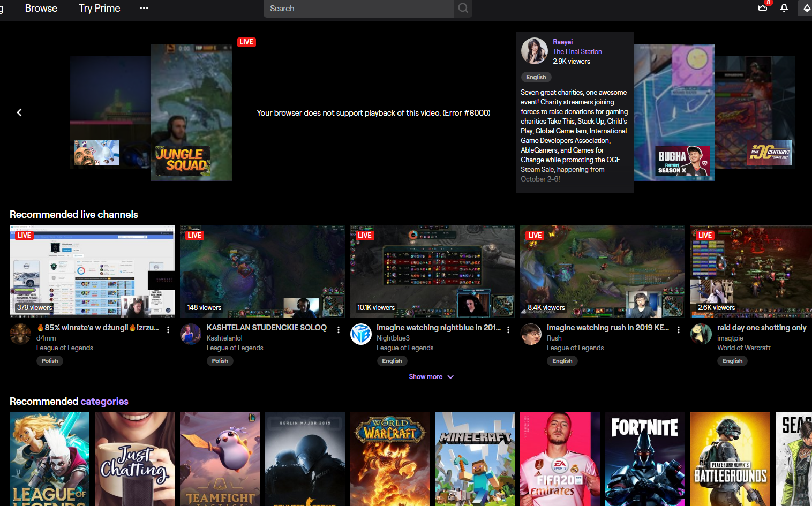Open the three-dot more menu in top bar

tap(144, 8)
